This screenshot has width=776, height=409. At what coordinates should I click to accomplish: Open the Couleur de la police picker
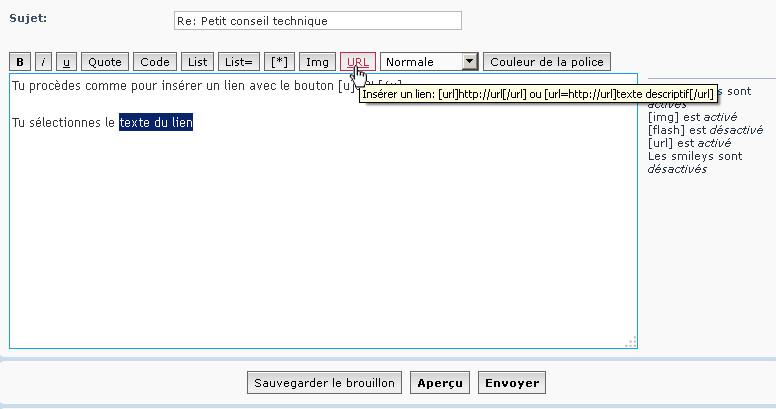point(546,62)
